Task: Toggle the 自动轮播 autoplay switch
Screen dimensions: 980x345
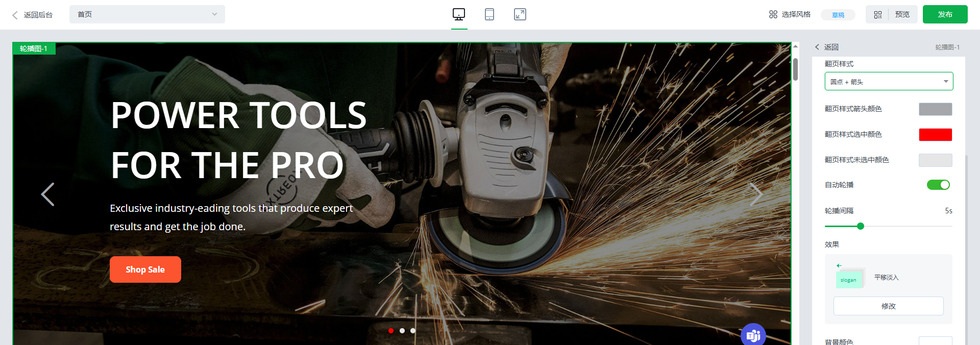Action: pos(938,185)
